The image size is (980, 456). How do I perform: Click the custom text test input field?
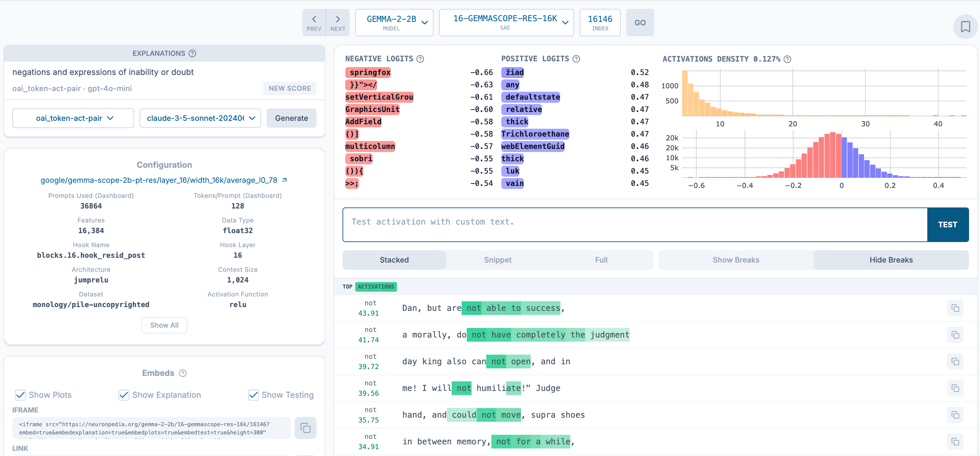click(634, 225)
